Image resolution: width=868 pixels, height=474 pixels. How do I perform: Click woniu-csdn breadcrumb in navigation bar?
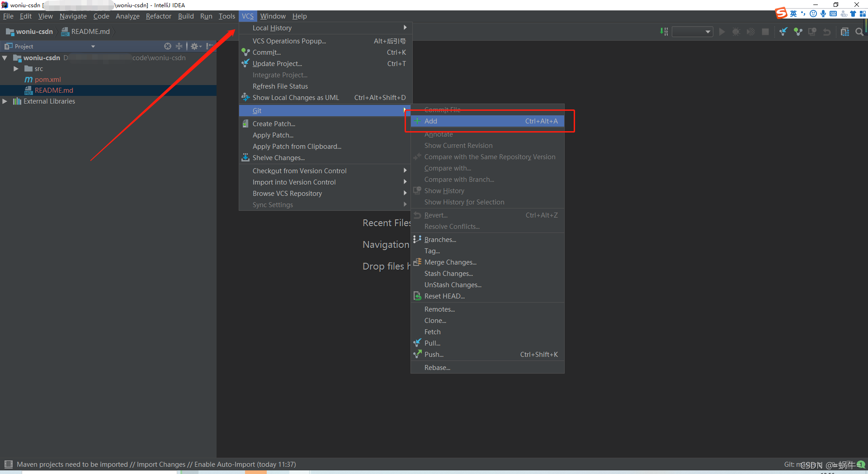click(x=29, y=32)
